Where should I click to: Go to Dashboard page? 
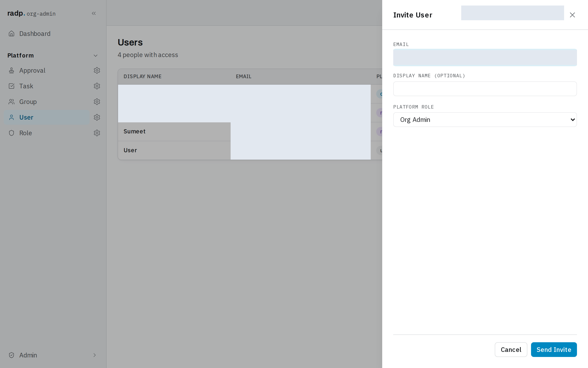(35, 34)
